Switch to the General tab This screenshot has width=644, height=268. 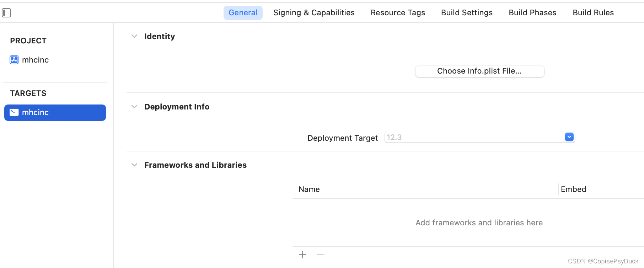coord(243,13)
